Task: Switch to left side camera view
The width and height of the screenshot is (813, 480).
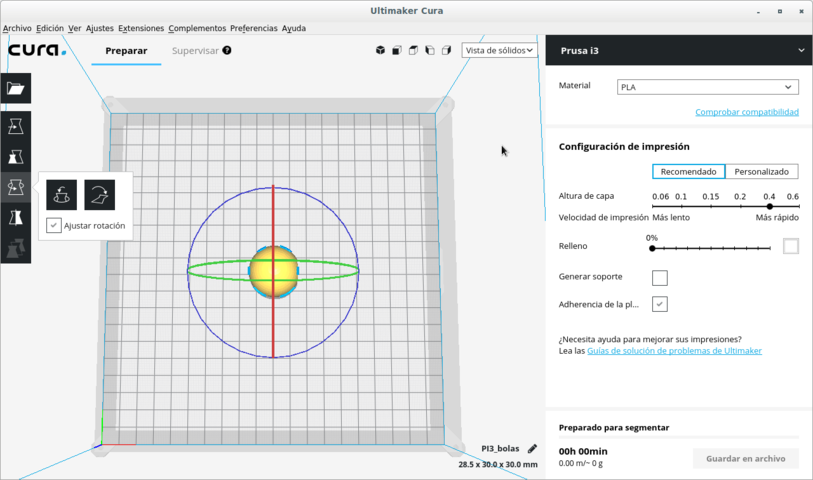Action: (x=430, y=50)
